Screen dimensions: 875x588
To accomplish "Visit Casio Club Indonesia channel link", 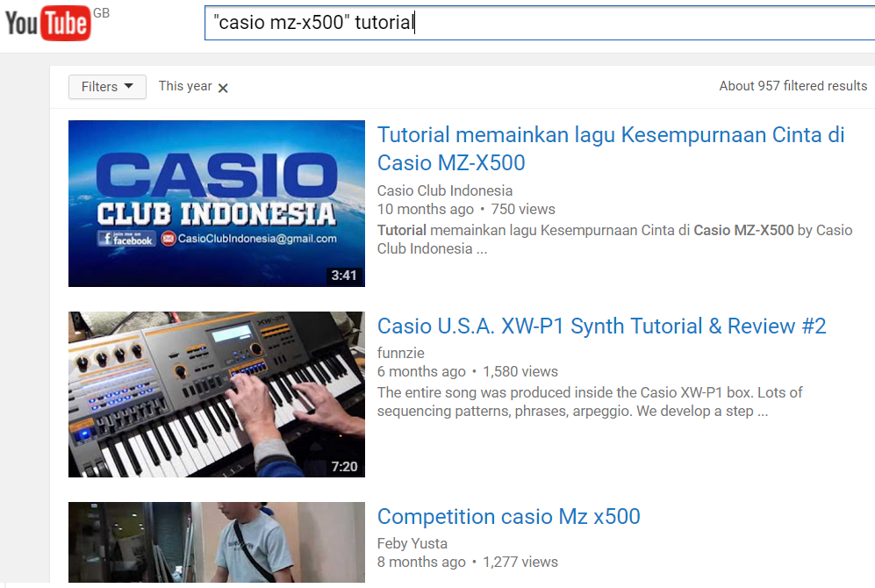I will tap(445, 190).
